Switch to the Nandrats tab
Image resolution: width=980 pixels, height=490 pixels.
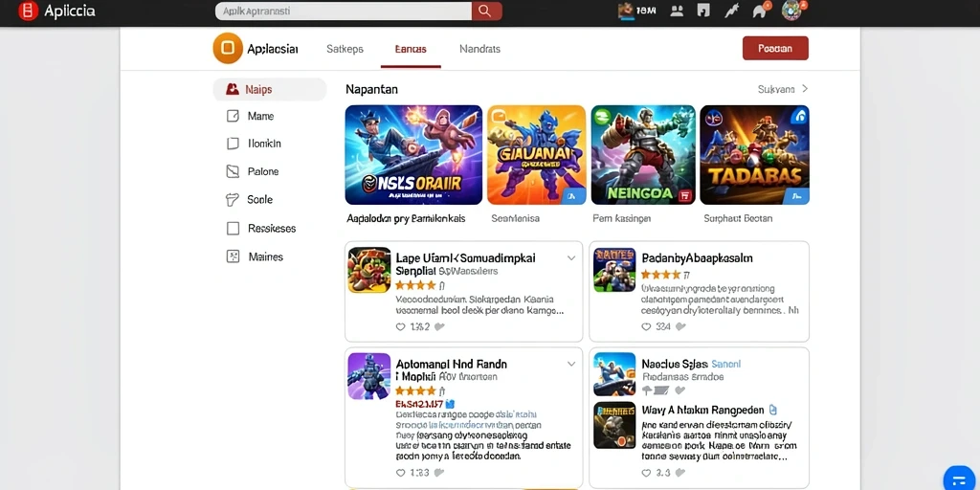pos(480,49)
